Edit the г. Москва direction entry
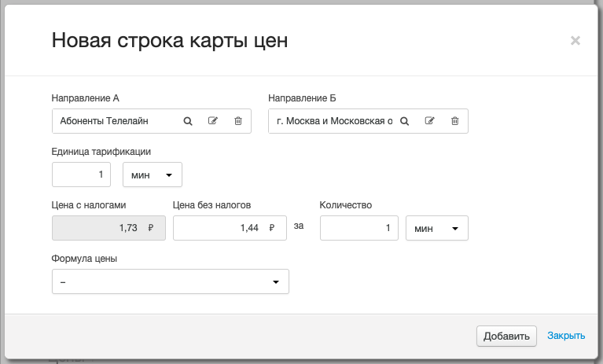This screenshot has height=364, width=603. pyautogui.click(x=429, y=121)
